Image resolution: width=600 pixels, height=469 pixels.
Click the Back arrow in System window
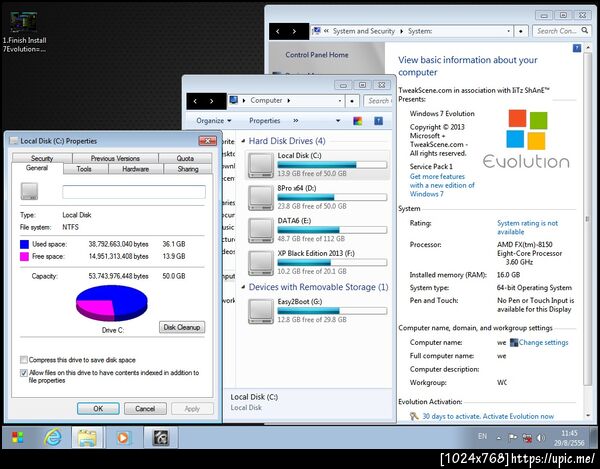coord(278,31)
